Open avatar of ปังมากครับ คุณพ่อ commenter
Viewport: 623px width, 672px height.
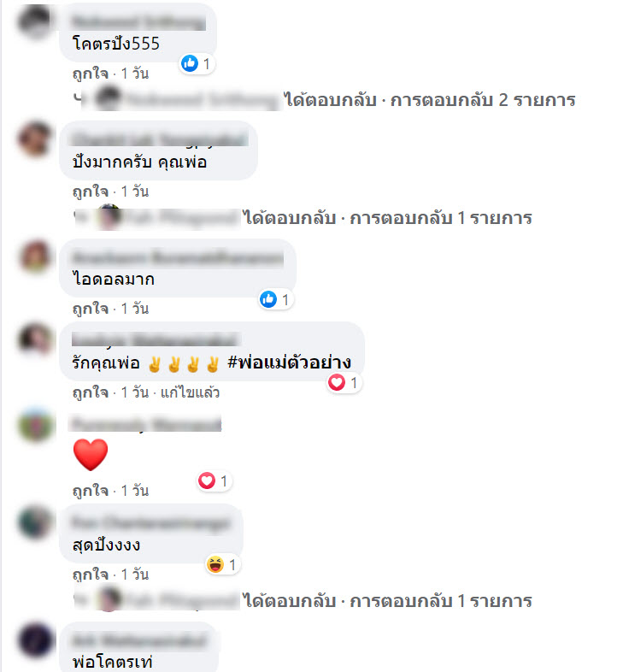(36, 139)
